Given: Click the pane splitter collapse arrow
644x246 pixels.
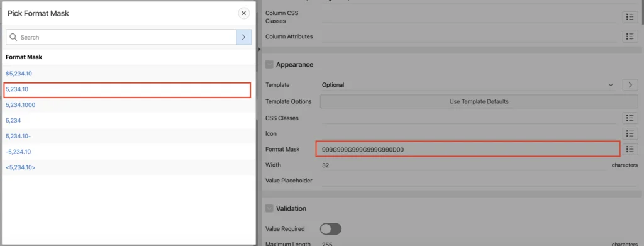Looking at the screenshot, I should coord(259,49).
